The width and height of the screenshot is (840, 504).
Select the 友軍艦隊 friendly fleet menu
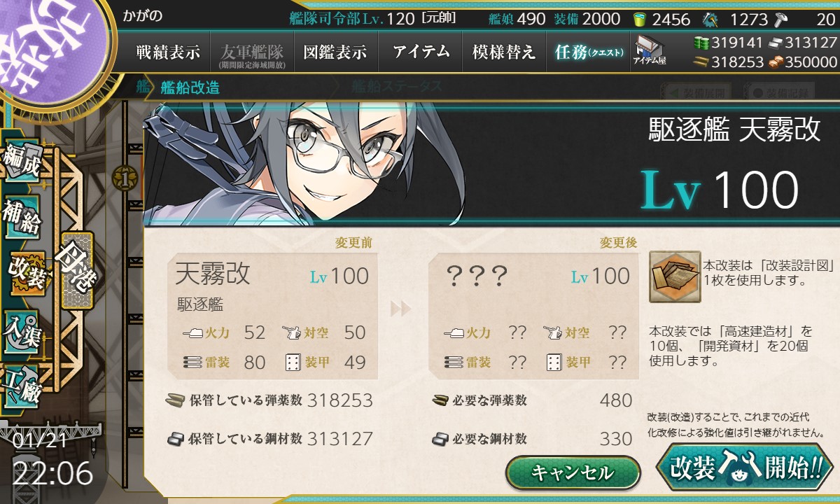pyautogui.click(x=252, y=52)
